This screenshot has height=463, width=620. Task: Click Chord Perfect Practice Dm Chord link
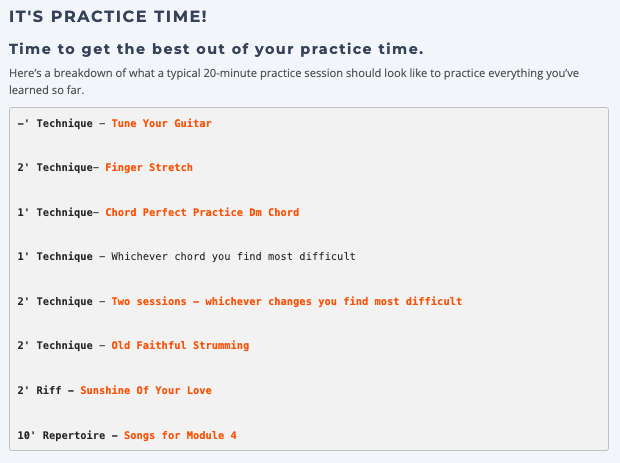202,212
